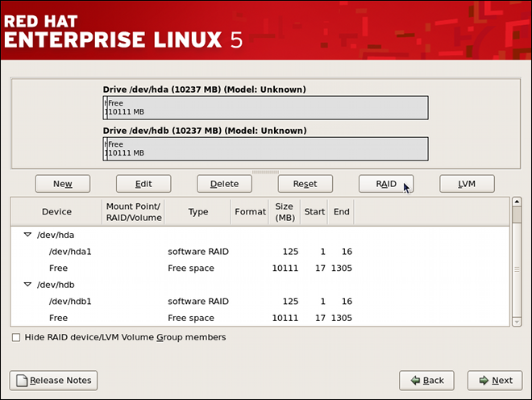532x400 pixels.
Task: Go Back to the previous step
Action: point(426,381)
